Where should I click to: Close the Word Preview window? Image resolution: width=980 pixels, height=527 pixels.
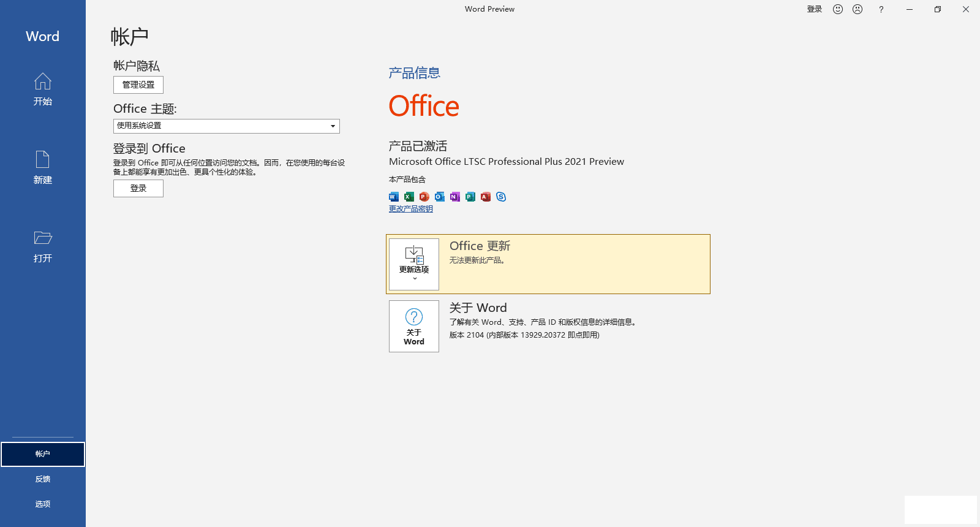[x=966, y=9]
